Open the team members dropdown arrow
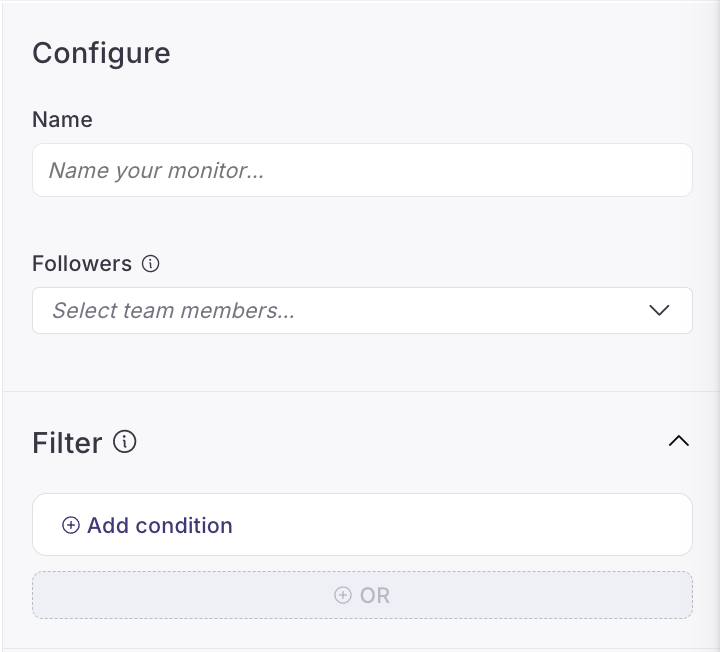The image size is (720, 652). 659,310
